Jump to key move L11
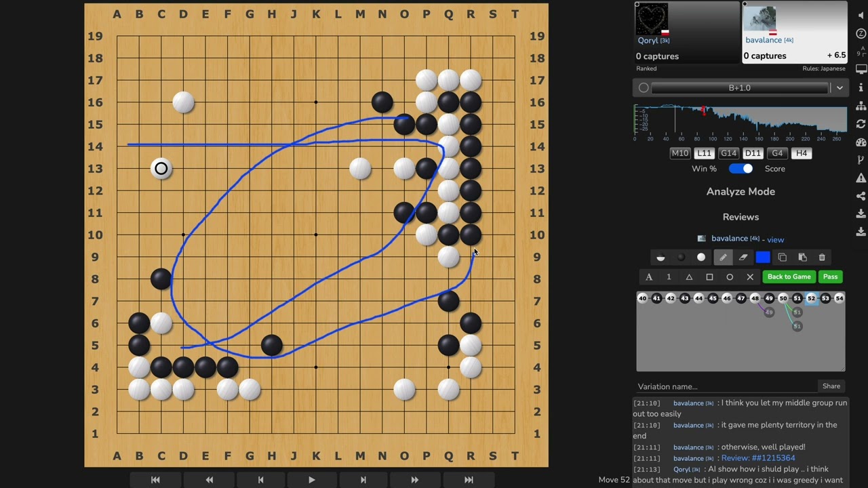 click(x=704, y=153)
